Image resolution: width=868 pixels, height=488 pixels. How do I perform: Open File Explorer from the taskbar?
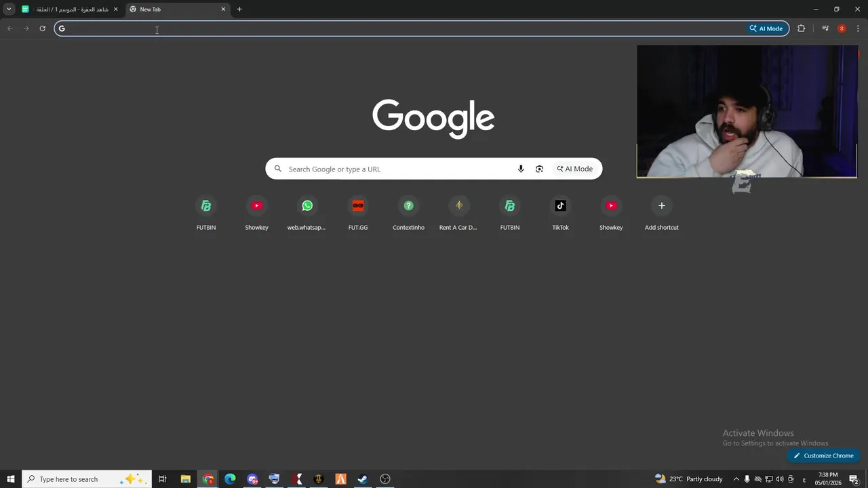185,479
